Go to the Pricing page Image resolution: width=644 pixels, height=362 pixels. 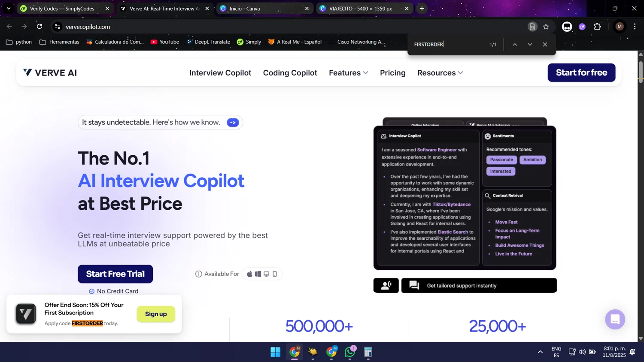click(393, 73)
